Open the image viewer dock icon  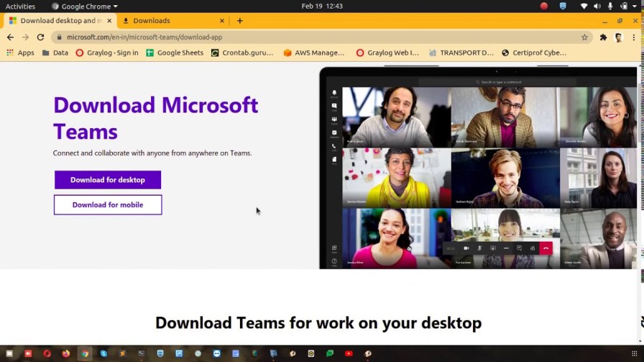(179, 353)
